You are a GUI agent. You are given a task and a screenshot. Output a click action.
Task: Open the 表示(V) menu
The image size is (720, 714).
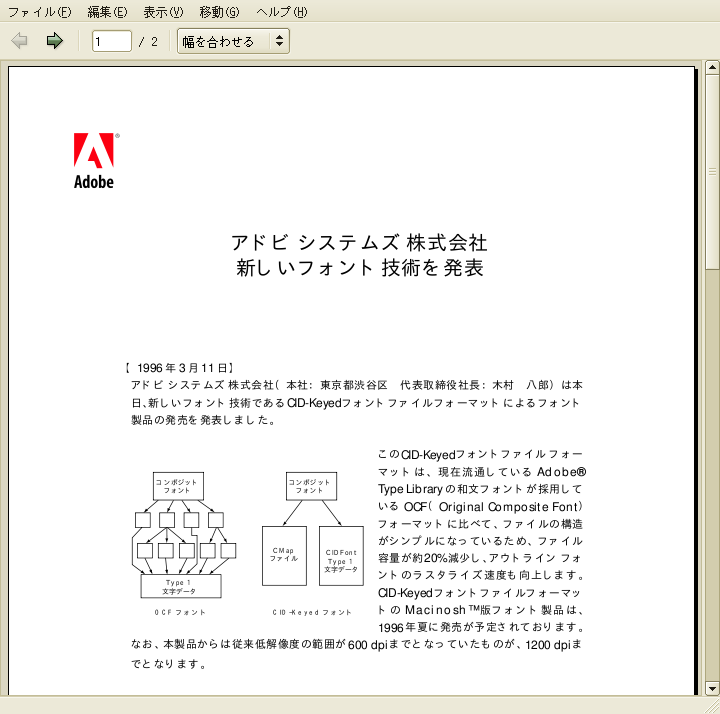click(x=163, y=12)
